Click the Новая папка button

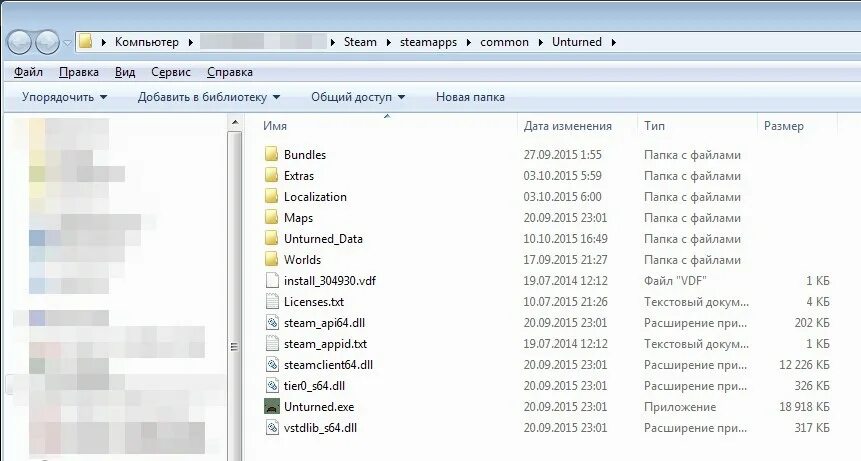click(x=470, y=97)
